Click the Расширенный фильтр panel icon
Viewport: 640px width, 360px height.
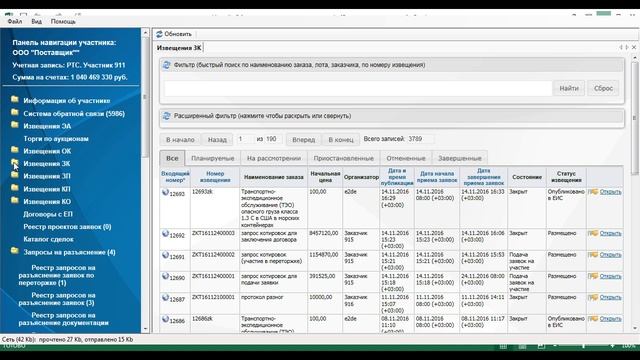coord(166,116)
